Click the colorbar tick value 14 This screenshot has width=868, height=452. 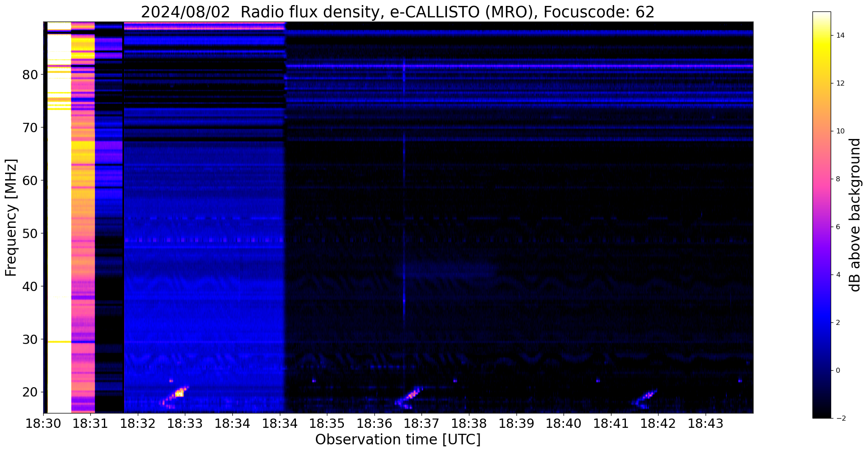(840, 36)
